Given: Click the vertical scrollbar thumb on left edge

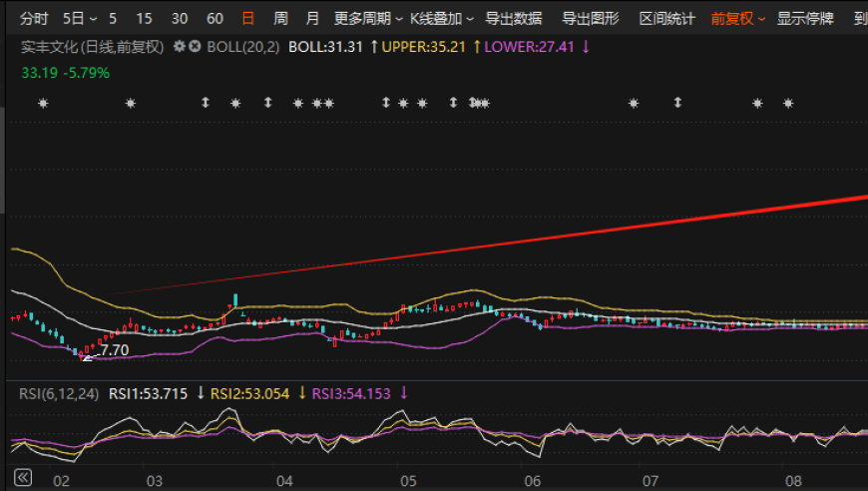Looking at the screenshot, I should pyautogui.click(x=2, y=161).
